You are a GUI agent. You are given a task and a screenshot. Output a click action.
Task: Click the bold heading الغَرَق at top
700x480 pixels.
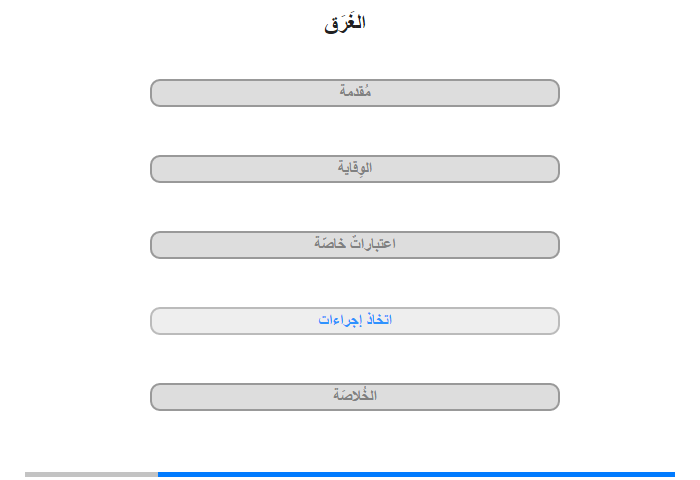click(345, 23)
